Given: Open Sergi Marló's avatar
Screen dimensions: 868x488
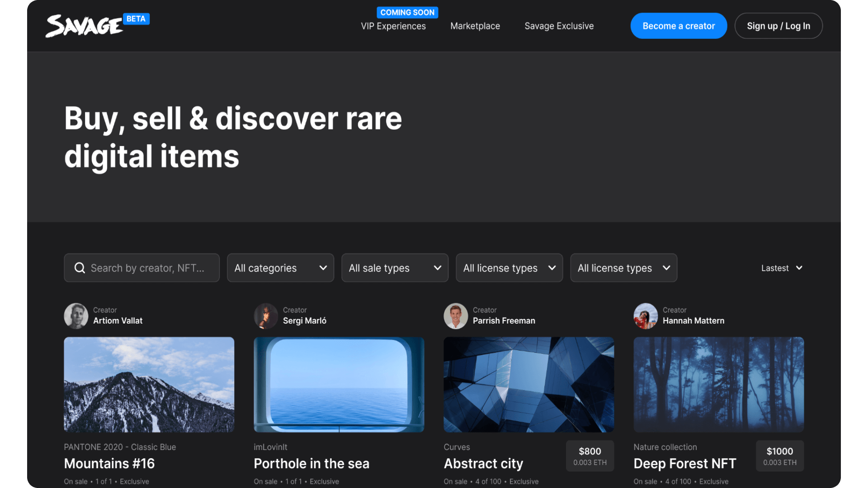Looking at the screenshot, I should coord(266,316).
